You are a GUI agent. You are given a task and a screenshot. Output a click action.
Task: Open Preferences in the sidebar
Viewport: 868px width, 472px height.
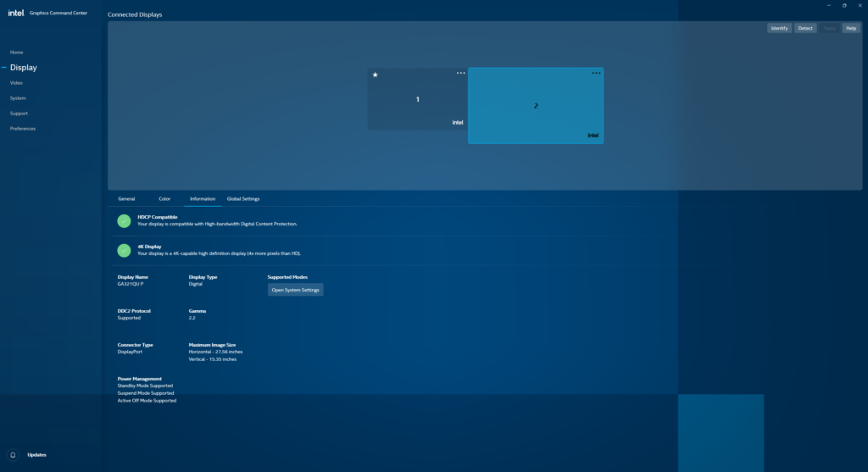[23, 128]
